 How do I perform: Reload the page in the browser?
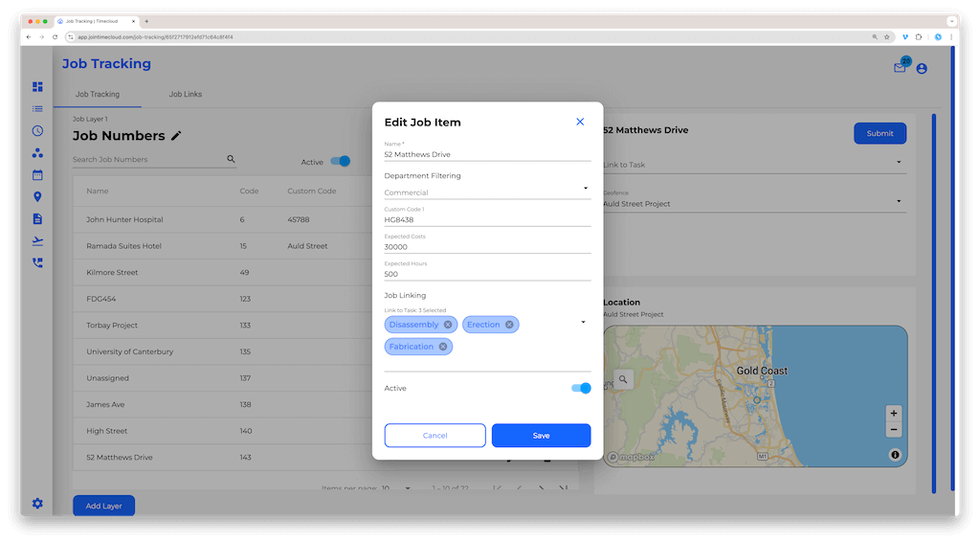(x=55, y=37)
